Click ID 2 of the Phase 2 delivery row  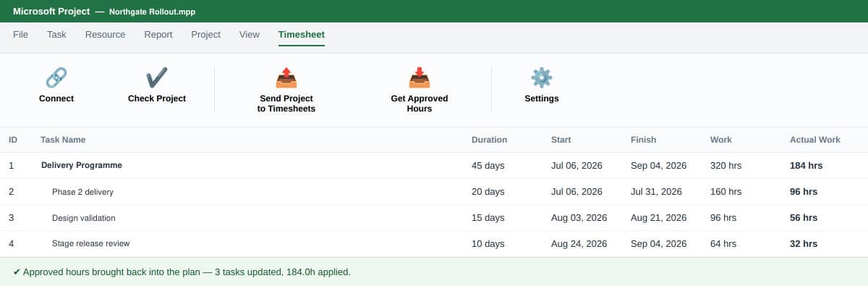[11, 192]
